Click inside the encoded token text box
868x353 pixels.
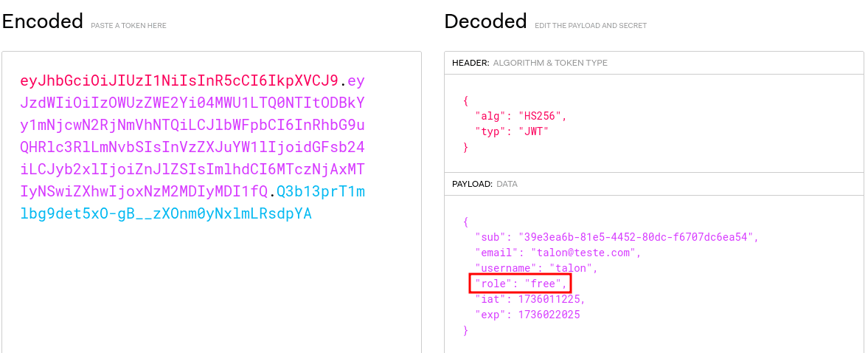[x=212, y=202]
